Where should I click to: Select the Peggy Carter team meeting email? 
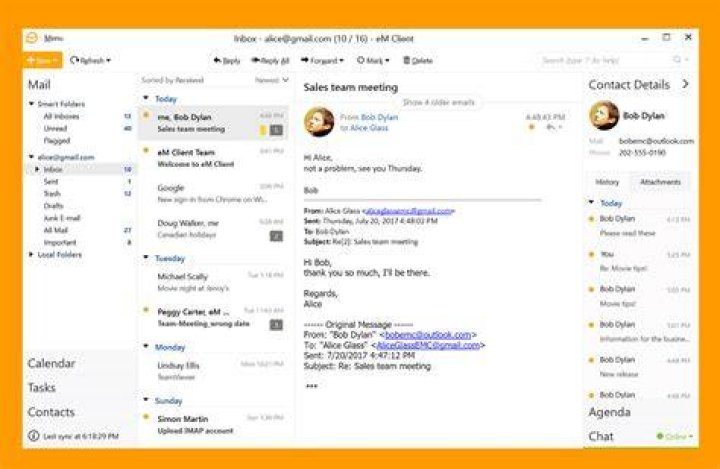click(214, 317)
